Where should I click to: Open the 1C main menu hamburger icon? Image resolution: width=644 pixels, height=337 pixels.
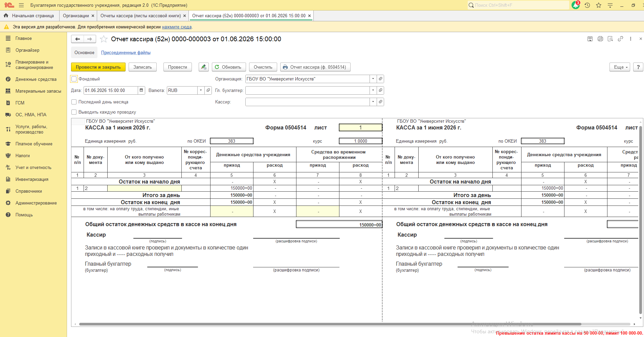21,5
